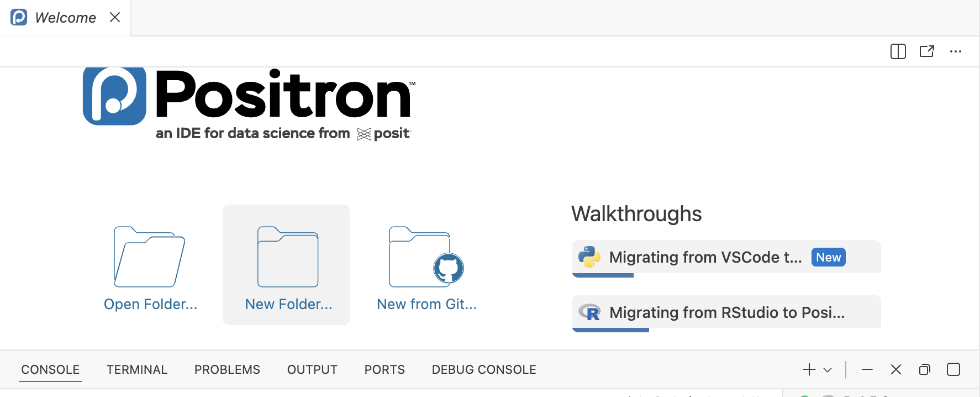Switch to the Problems tab
This screenshot has width=980, height=397.
coord(227,369)
